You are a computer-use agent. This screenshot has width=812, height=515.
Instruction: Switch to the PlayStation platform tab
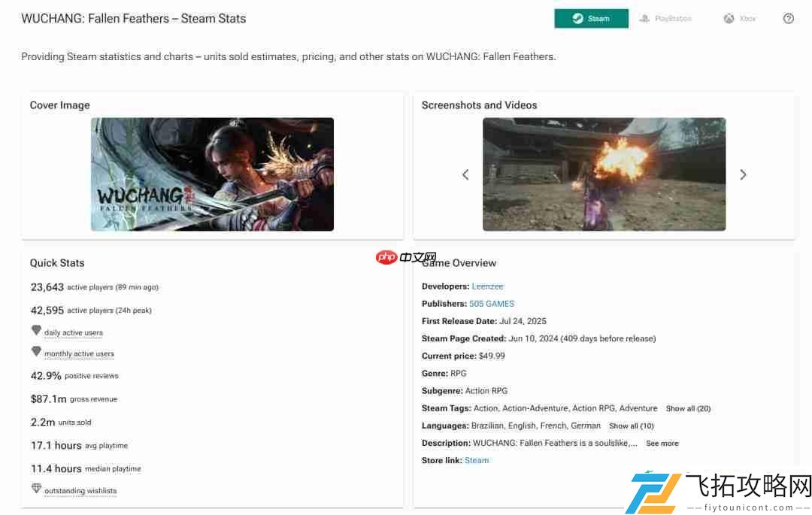pos(665,19)
